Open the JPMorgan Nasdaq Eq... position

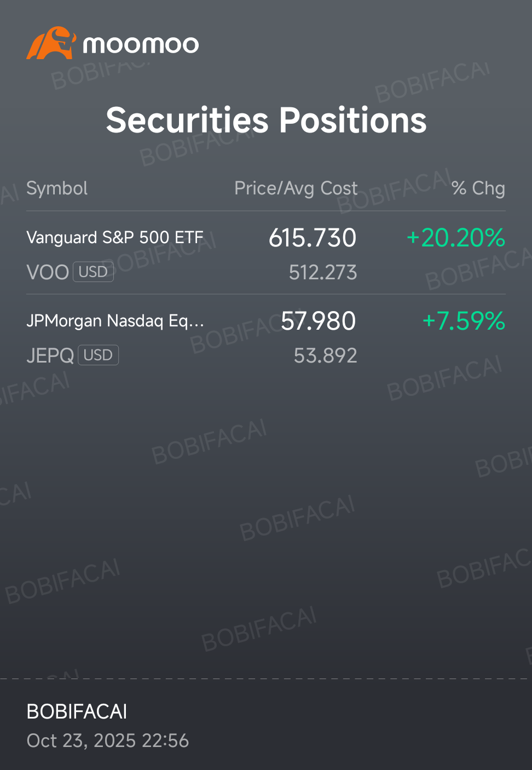266,337
